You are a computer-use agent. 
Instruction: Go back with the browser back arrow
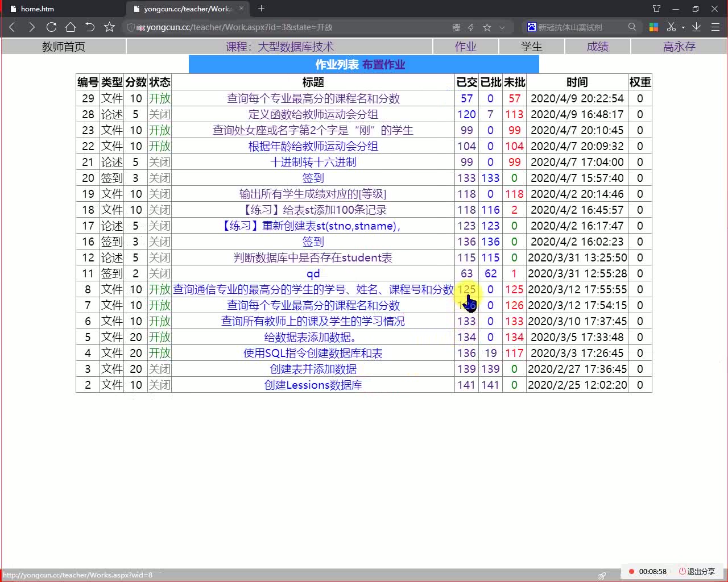[x=13, y=27]
